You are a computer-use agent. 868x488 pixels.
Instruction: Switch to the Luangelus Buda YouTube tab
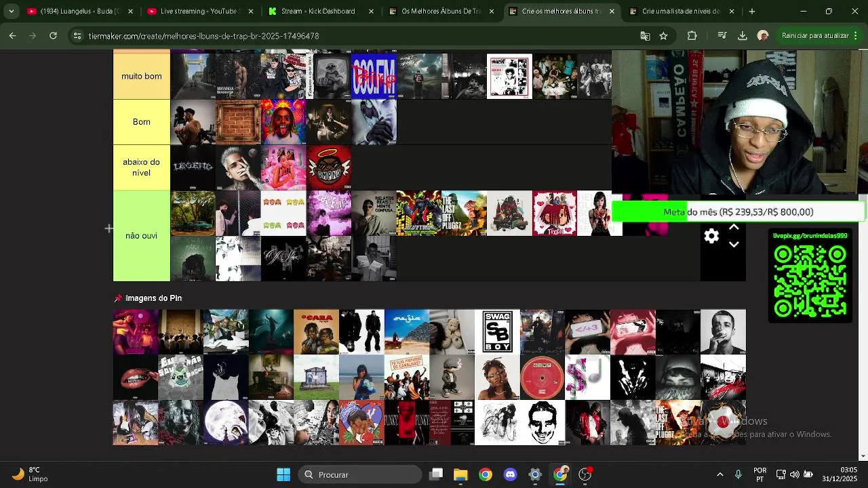click(x=80, y=12)
